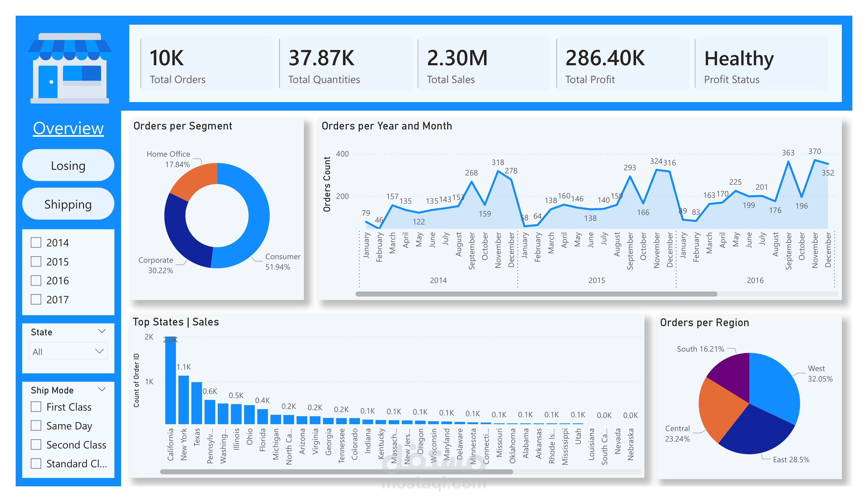
Task: Click the Total Profit card
Action: (622, 64)
